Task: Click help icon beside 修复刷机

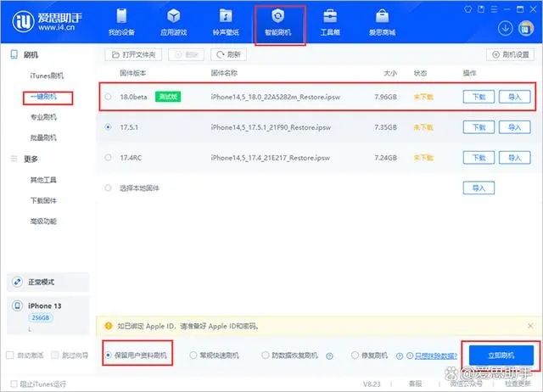Action: 400,356
